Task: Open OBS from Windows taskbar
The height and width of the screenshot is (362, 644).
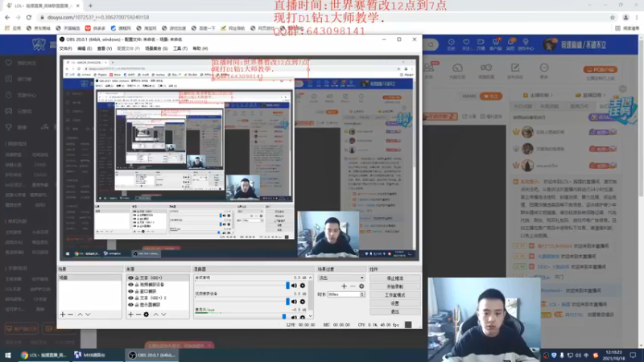Action: (x=151, y=355)
